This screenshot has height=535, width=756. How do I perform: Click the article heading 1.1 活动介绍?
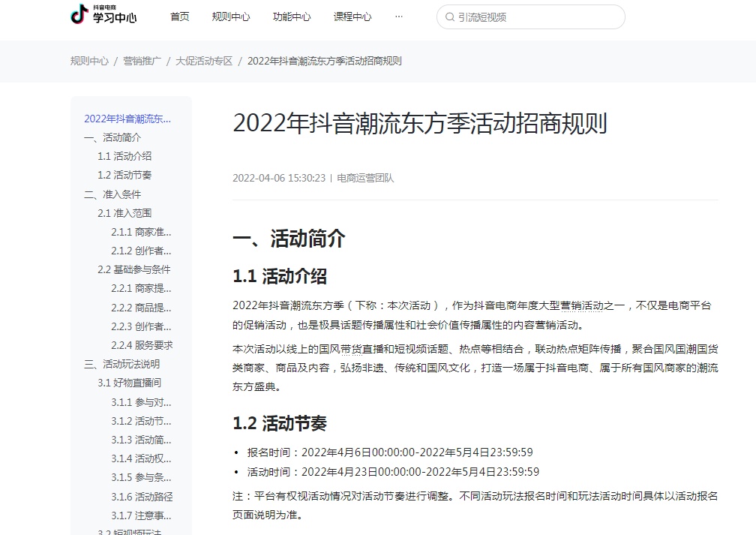(x=280, y=276)
